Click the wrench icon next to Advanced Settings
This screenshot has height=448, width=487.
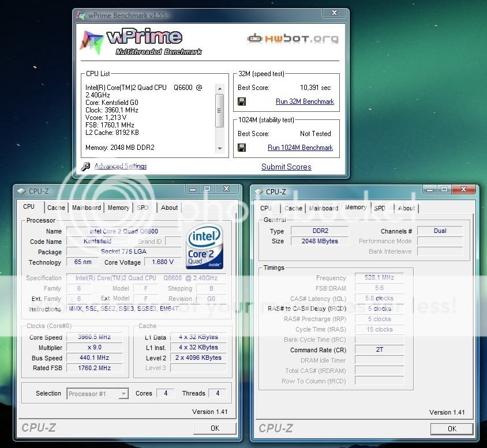tap(85, 166)
